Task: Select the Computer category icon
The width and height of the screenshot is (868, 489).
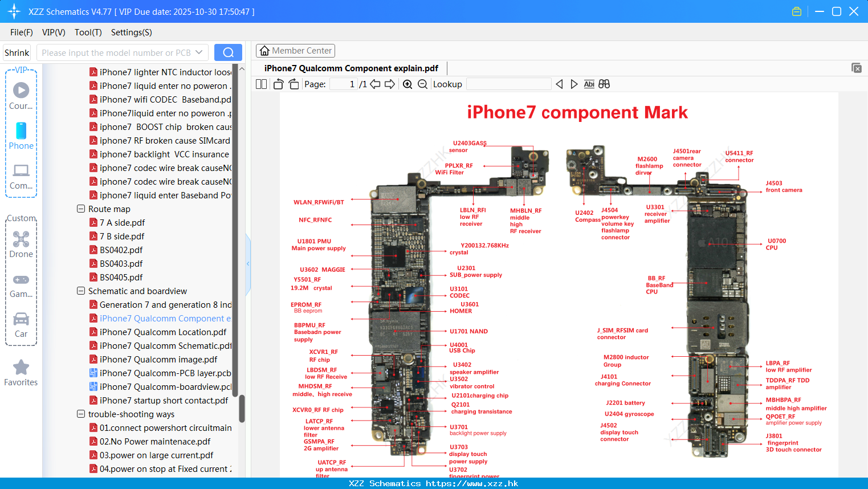Action: (x=21, y=177)
